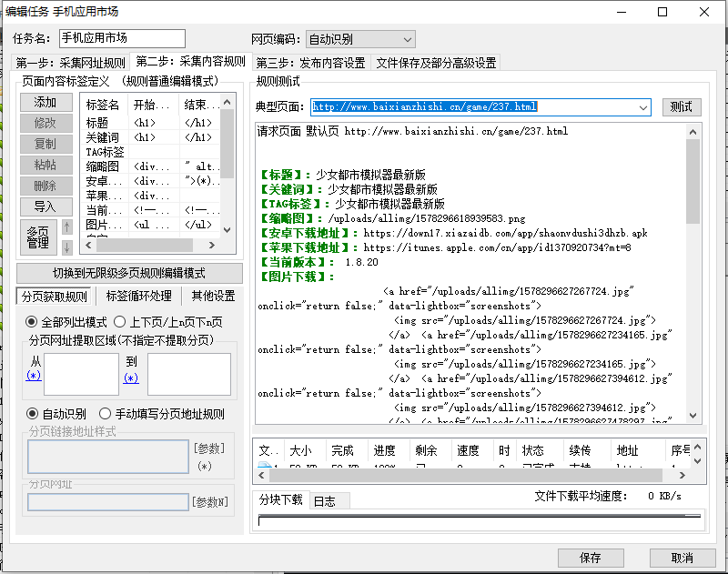The width and height of the screenshot is (728, 574).
Task: Expand 典型页面 URL dropdown arrow
Action: click(x=643, y=107)
